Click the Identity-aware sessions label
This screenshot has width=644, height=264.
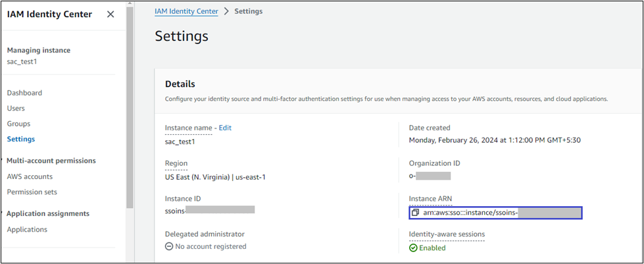point(447,234)
